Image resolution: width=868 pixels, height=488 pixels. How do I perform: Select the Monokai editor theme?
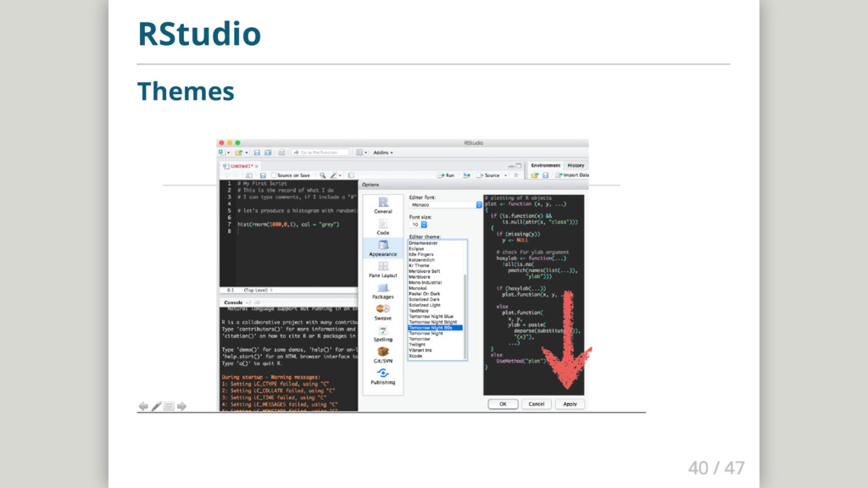pyautogui.click(x=418, y=288)
